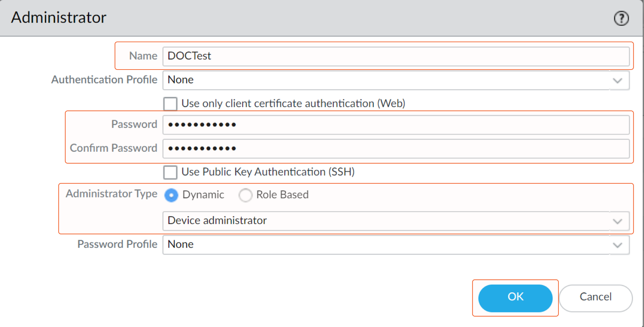
Task: Click the Name field containing DOCTest
Action: pos(396,56)
